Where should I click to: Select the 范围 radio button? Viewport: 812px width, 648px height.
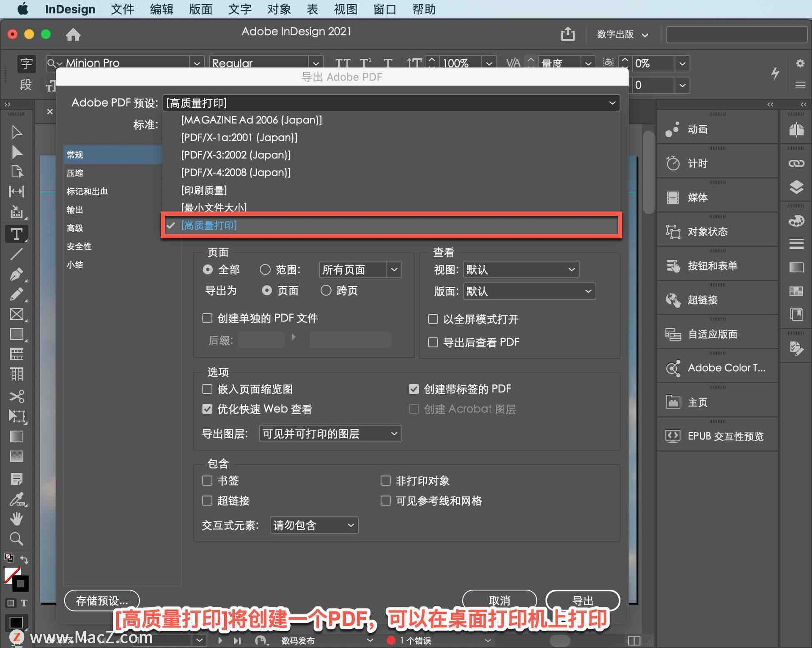pos(265,269)
